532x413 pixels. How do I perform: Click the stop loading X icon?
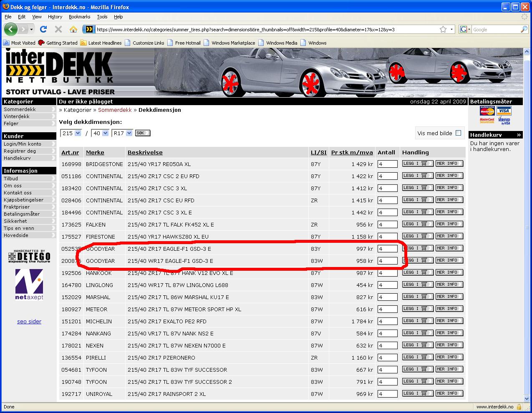[58, 29]
